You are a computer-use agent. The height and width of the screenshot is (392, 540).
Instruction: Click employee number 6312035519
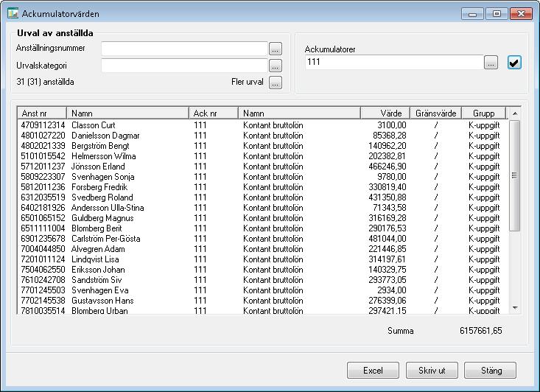click(x=43, y=197)
